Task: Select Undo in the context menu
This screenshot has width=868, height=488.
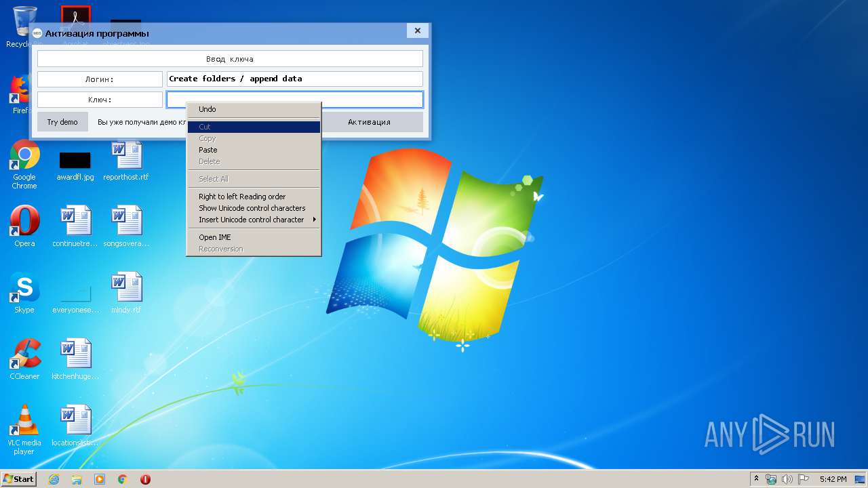Action: point(254,109)
